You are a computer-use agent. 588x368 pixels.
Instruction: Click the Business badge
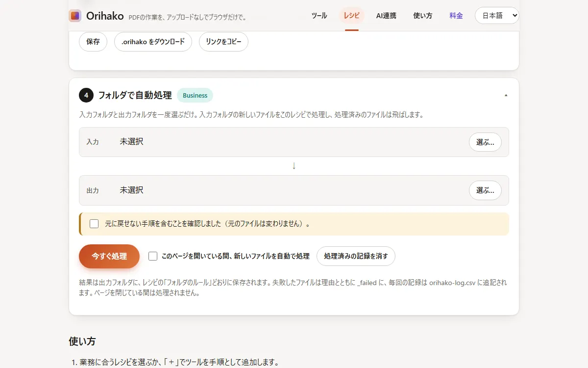pyautogui.click(x=195, y=95)
